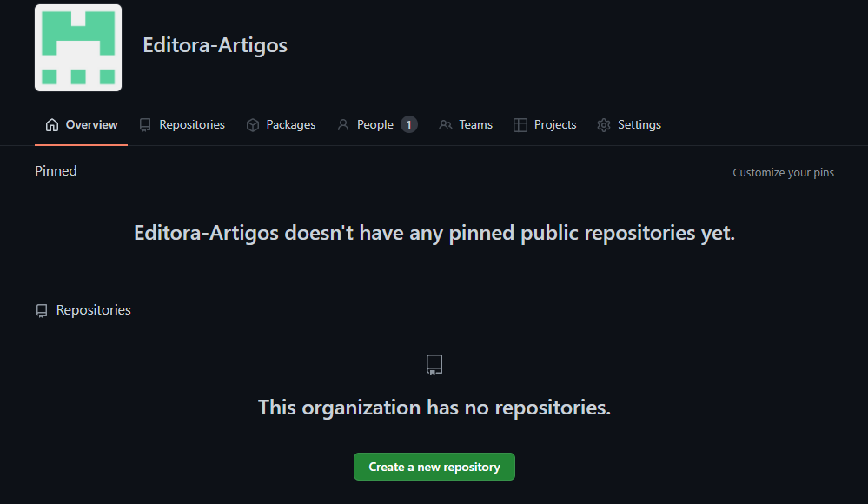Click the 'doesn't have any pinned public repositories' message
Viewport: 868px width, 504px height.
(x=434, y=233)
